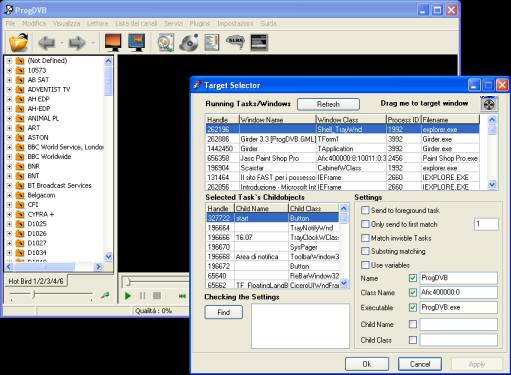Open the Plugins menu
Viewport: 511px width, 375px height.
pos(199,23)
